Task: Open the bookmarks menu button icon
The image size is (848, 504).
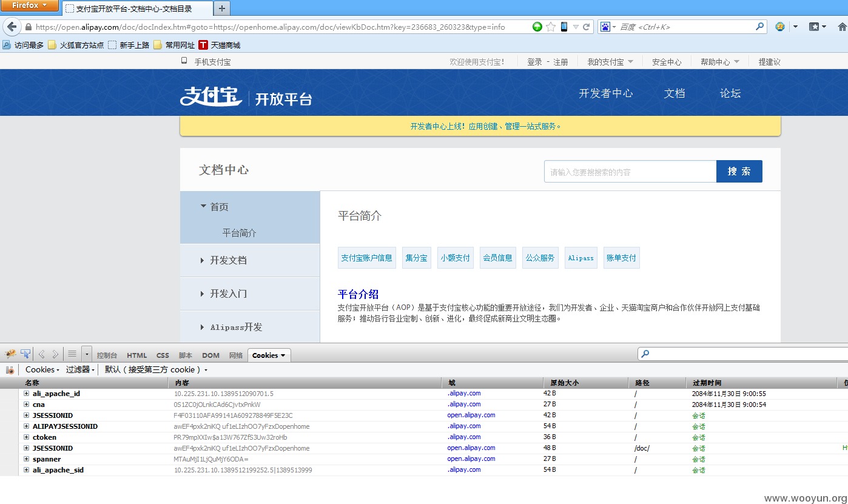Action: tap(815, 27)
